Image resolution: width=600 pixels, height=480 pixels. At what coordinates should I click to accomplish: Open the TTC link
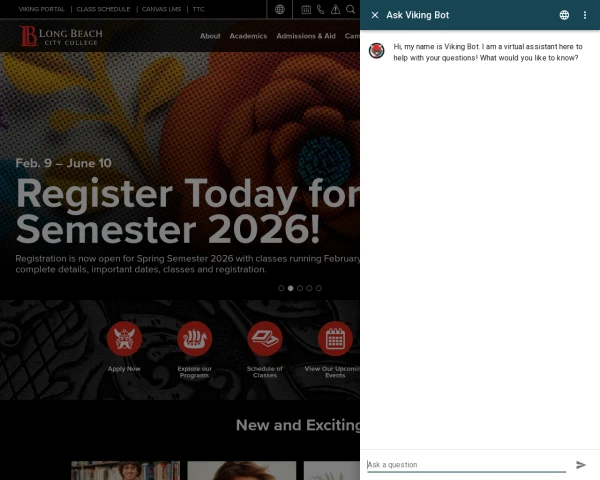pos(198,9)
